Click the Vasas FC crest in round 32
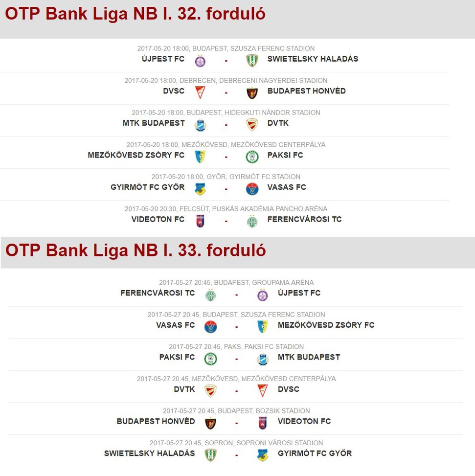The image size is (475, 476). (x=252, y=189)
